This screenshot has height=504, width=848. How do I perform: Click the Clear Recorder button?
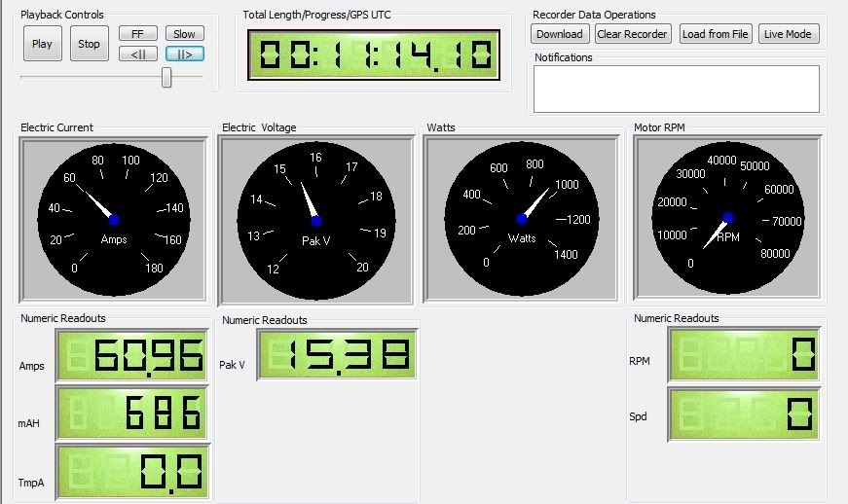632,34
